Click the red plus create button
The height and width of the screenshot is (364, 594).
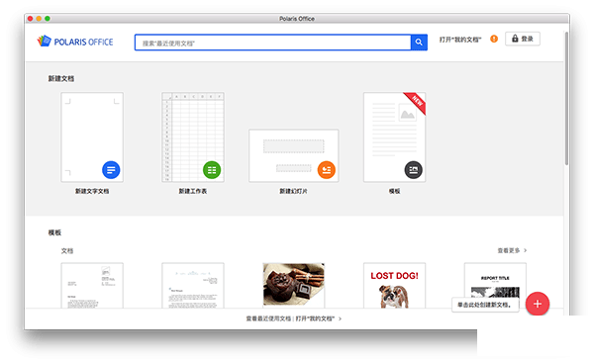pyautogui.click(x=538, y=304)
